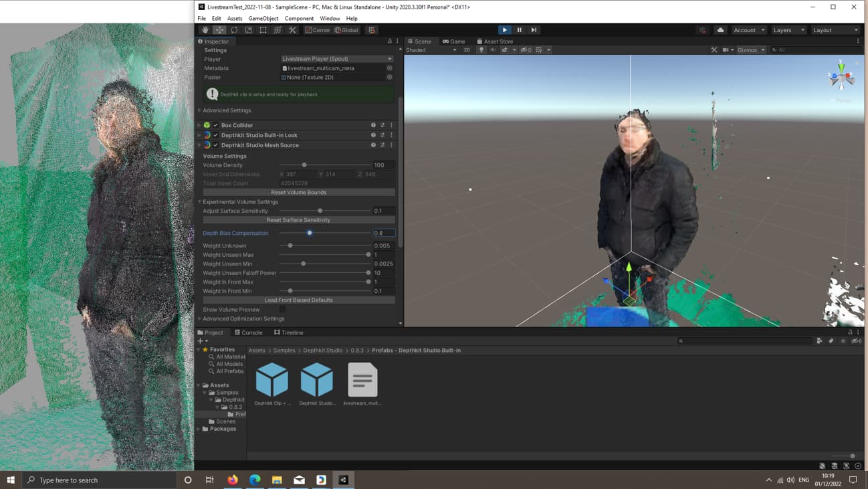Screen dimensions: 868x489
Task: Open the Player dropdown Livestream Player
Action: [336, 59]
